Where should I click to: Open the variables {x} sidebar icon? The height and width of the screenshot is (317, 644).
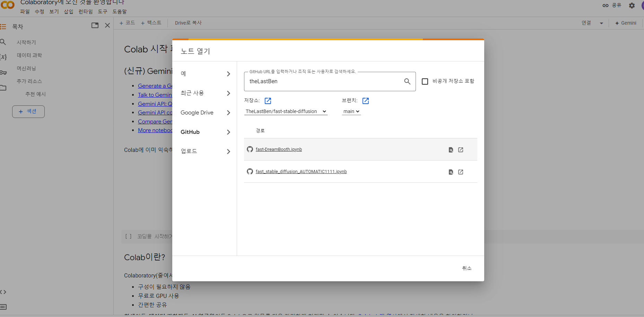[x=3, y=57]
